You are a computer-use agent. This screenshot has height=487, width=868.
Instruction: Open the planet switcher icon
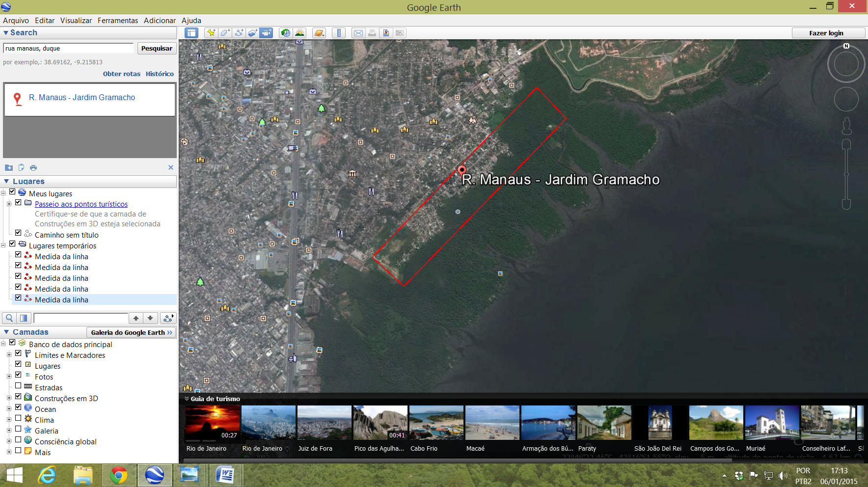click(x=319, y=33)
